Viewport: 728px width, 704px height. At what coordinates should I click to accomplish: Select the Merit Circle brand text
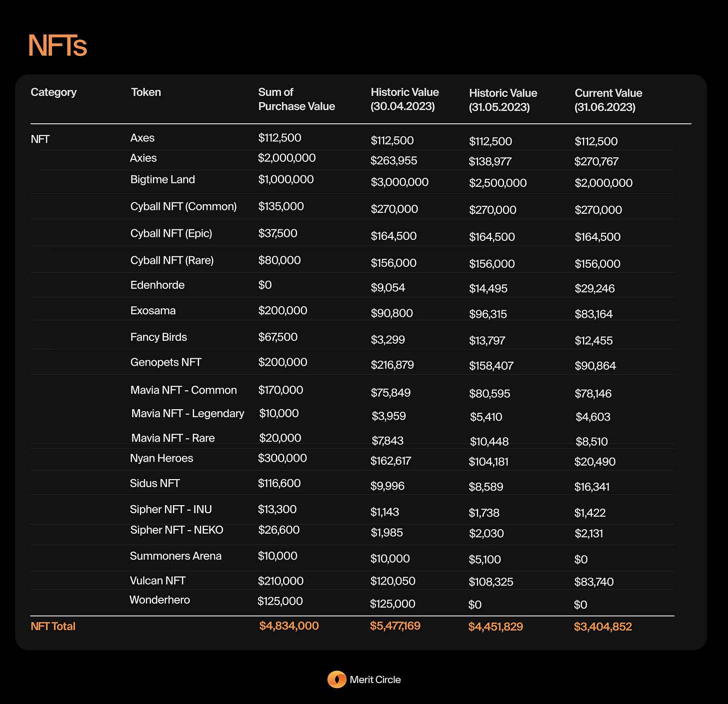[375, 680]
